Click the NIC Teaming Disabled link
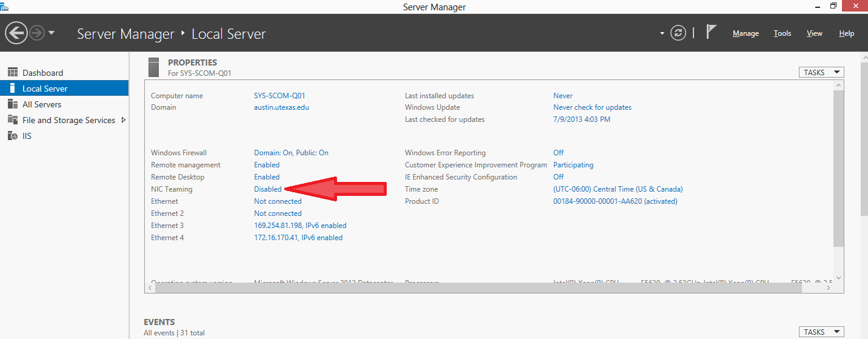This screenshot has width=868, height=339. [267, 189]
